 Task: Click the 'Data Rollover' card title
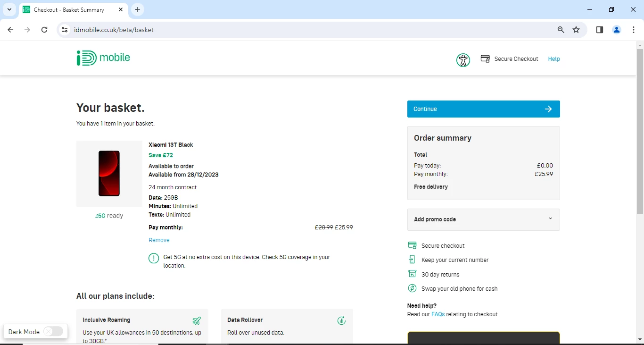point(245,320)
